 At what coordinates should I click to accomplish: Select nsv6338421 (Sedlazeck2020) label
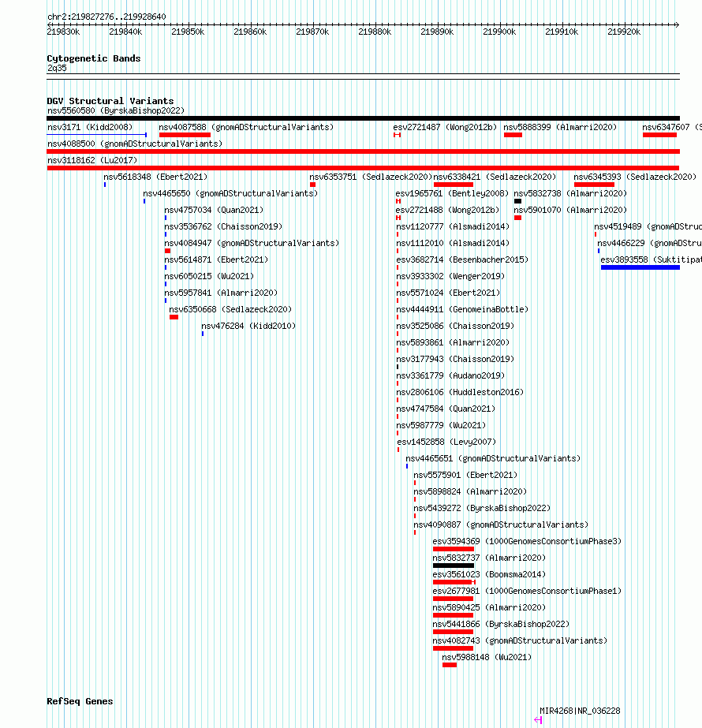pos(495,177)
